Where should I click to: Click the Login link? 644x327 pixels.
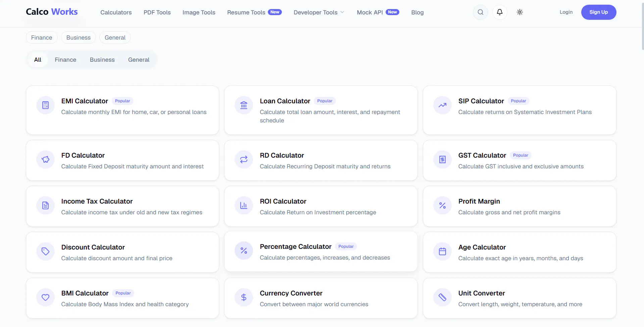pos(566,12)
